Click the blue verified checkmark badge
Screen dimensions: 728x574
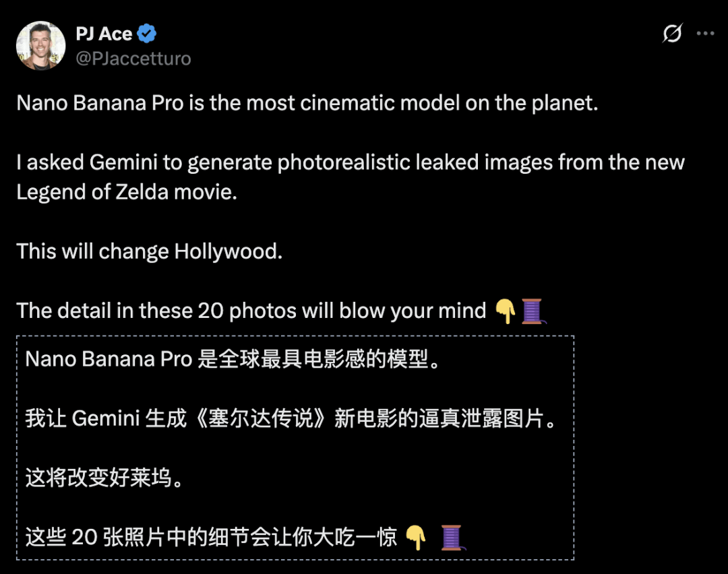click(x=147, y=34)
